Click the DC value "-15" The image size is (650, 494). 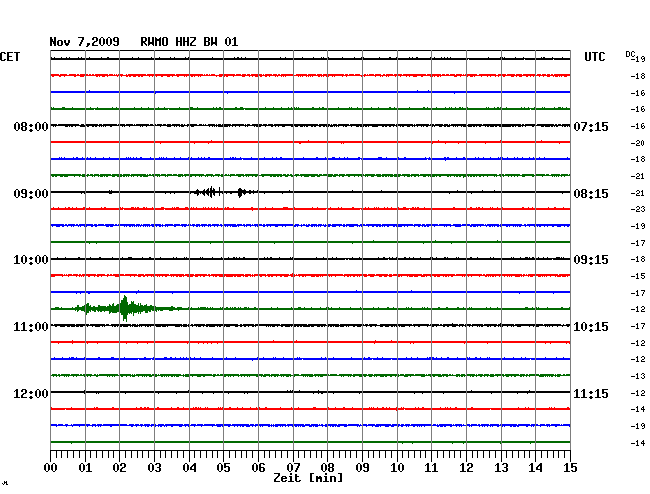(638, 276)
